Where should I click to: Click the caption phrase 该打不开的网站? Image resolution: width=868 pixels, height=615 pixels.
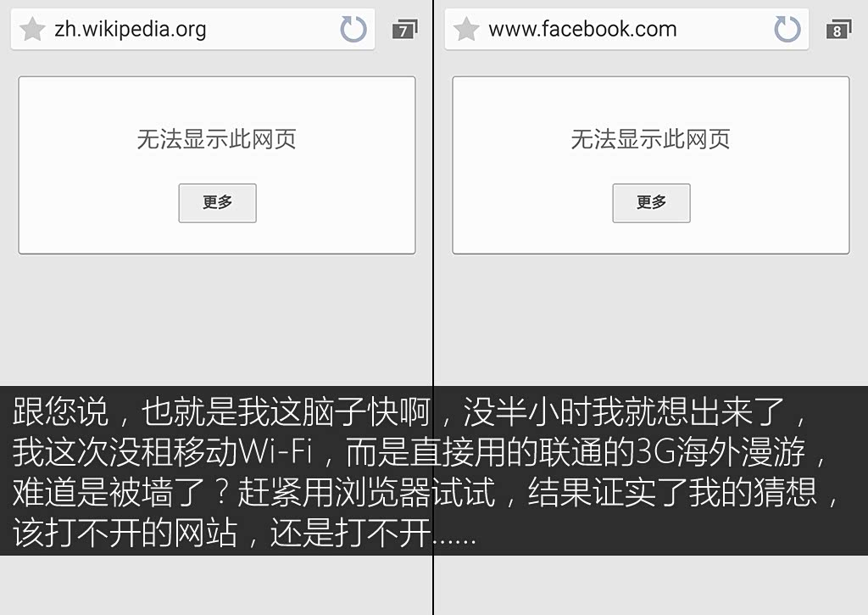point(125,533)
